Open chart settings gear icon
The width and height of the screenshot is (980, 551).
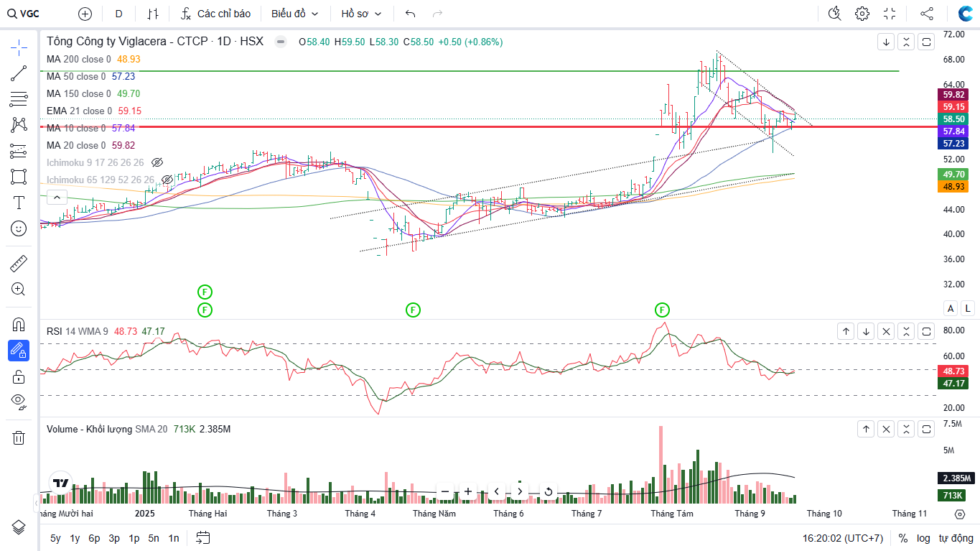point(862,14)
